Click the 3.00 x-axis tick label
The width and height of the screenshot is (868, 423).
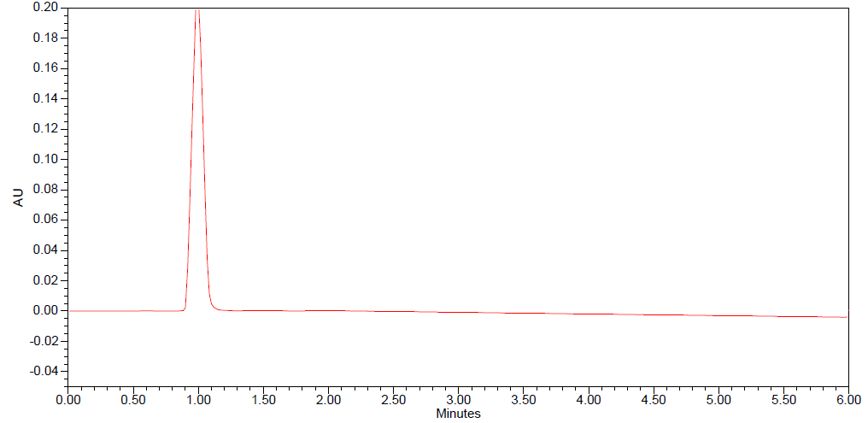point(458,400)
